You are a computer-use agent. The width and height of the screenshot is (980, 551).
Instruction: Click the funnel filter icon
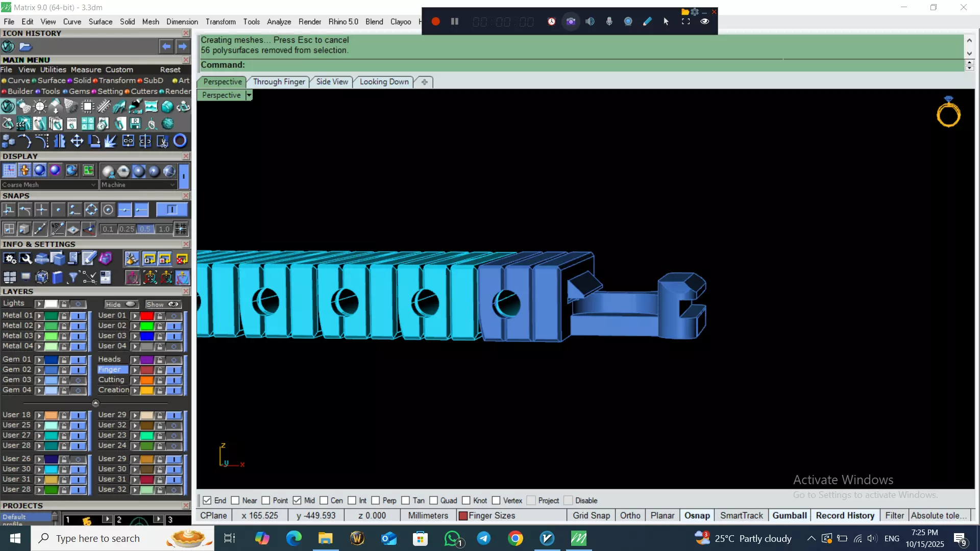coord(73,277)
